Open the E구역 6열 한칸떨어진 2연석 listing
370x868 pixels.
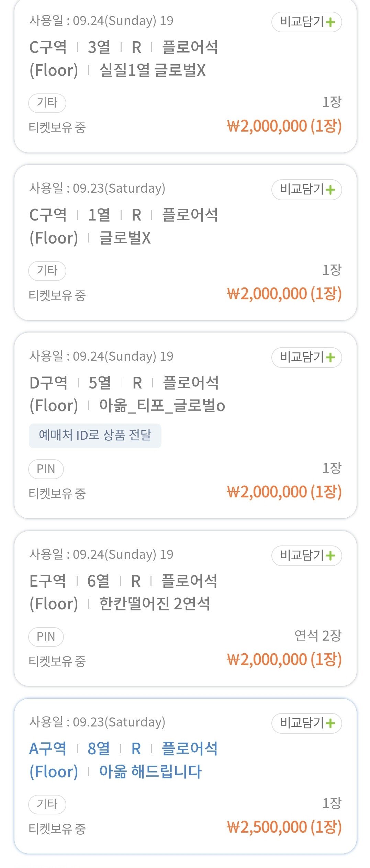123,592
